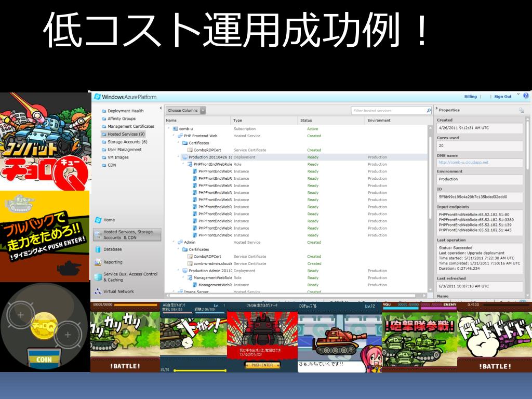Click the search magnifier in filter box
The image size is (532, 399).
tap(429, 111)
